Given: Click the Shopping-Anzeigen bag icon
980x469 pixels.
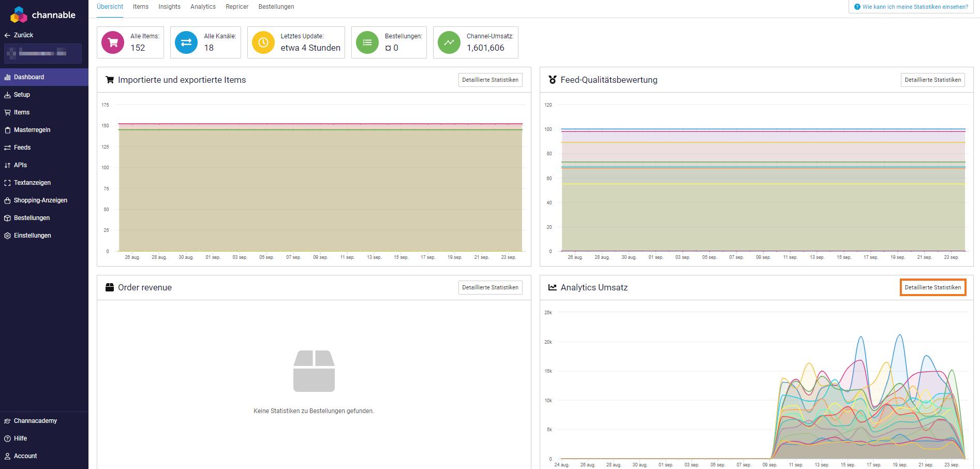Looking at the screenshot, I should [7, 200].
